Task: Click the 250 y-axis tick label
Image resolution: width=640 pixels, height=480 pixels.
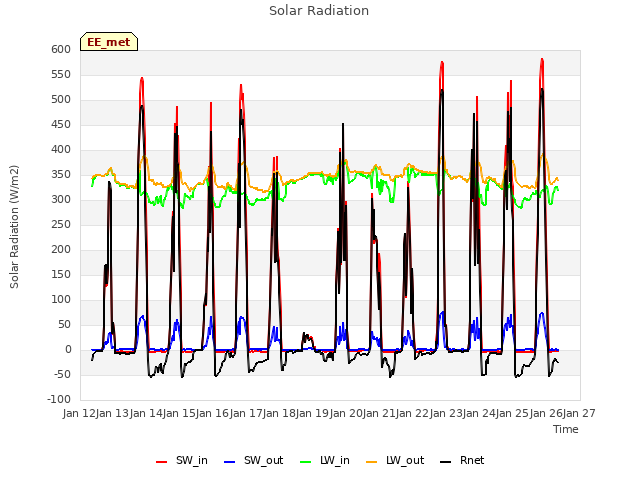Action: point(61,224)
